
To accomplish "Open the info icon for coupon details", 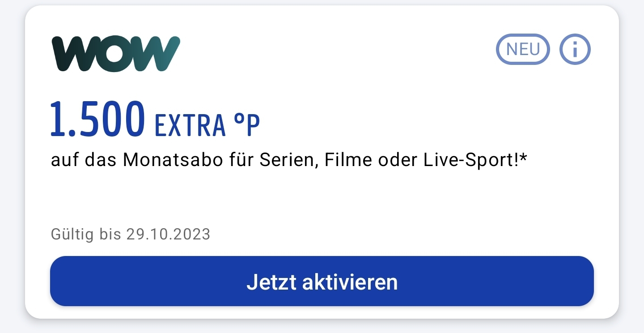I will (575, 49).
